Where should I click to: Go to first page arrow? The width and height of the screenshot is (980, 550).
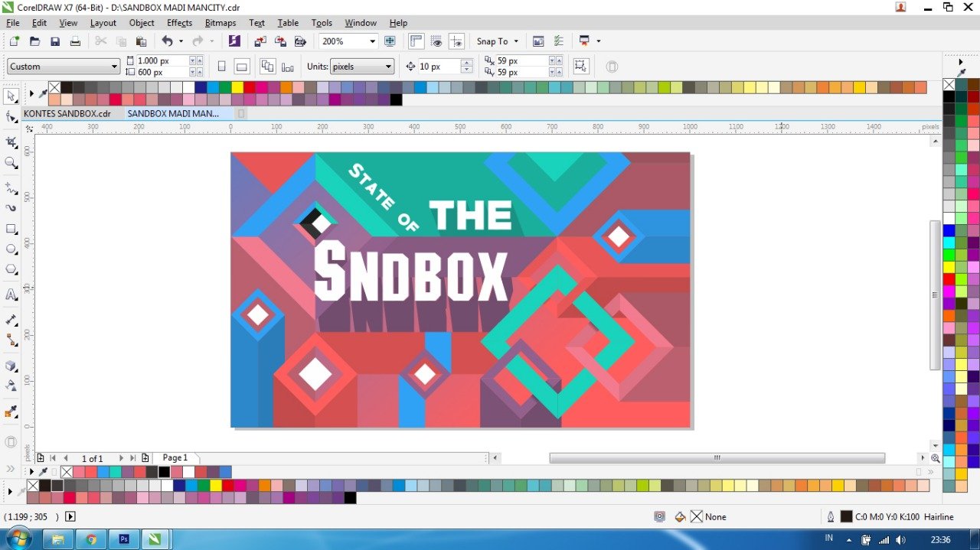pyautogui.click(x=52, y=458)
